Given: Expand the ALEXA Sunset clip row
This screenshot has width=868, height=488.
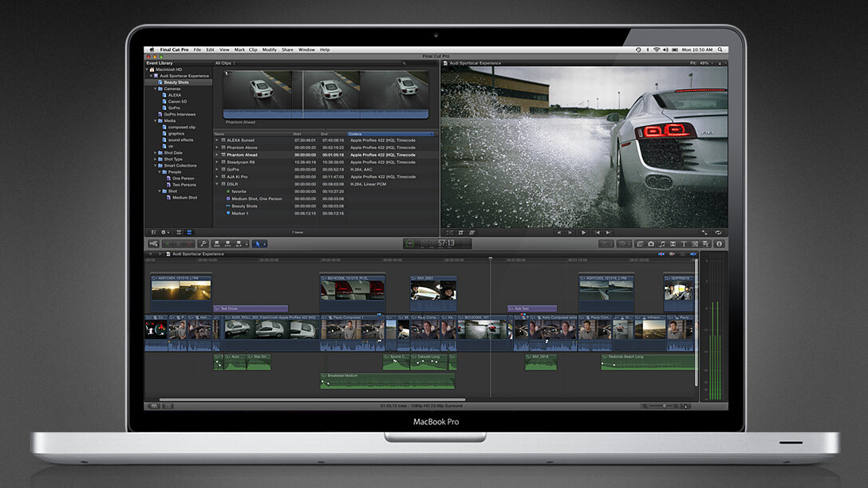Looking at the screenshot, I should pyautogui.click(x=217, y=140).
